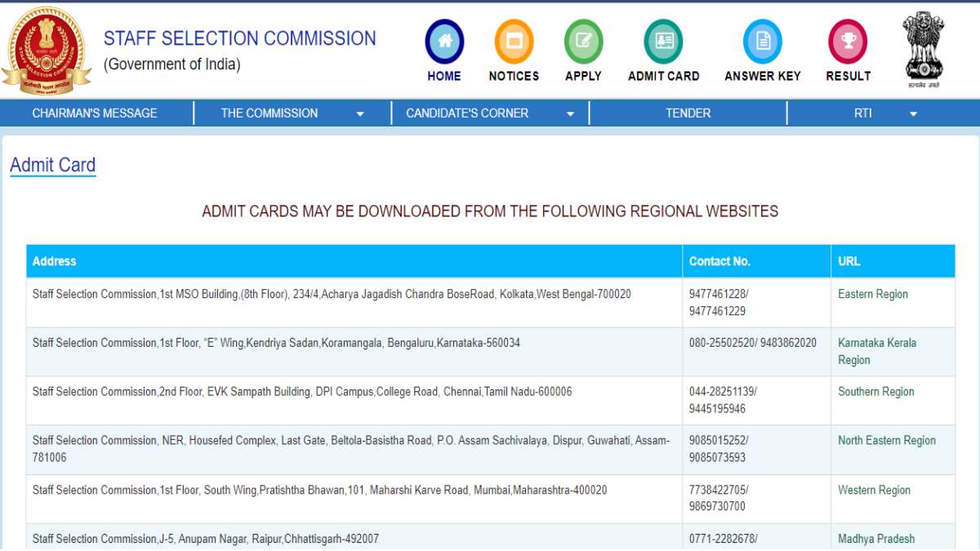
Task: Click the national emblem at top right
Action: pyautogui.click(x=923, y=45)
